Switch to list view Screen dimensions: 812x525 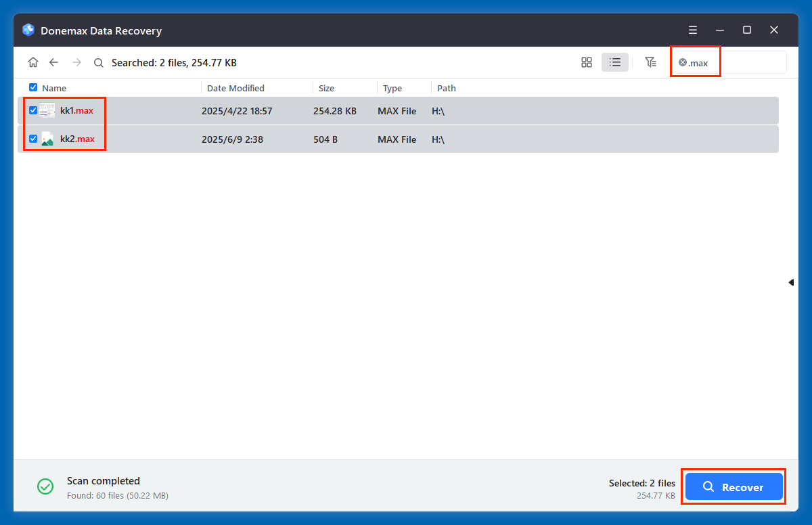[x=614, y=62]
